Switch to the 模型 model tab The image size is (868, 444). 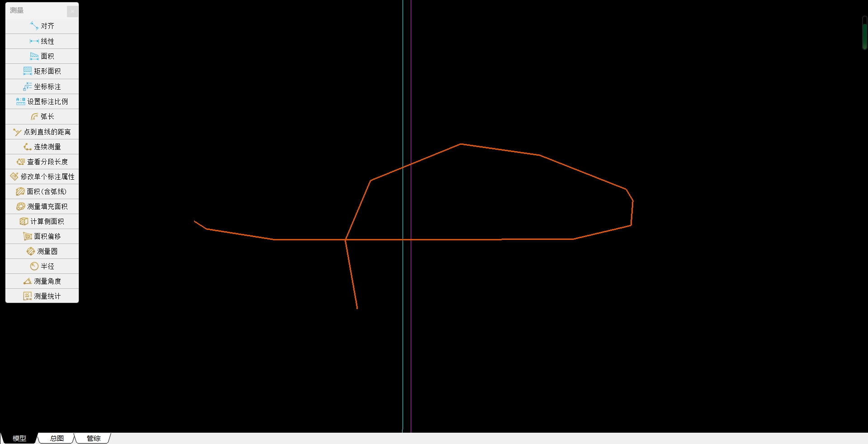[x=19, y=438]
